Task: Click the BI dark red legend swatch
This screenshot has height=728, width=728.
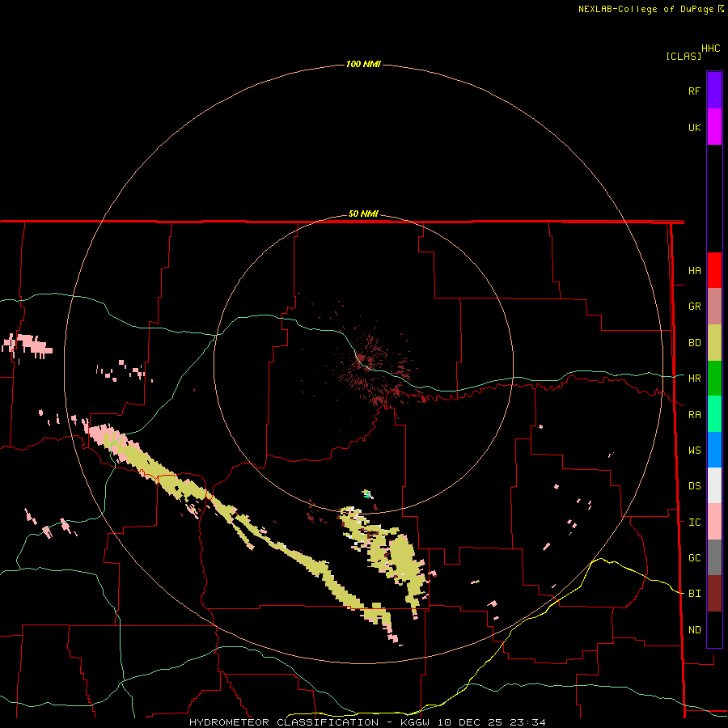Action: tap(714, 594)
